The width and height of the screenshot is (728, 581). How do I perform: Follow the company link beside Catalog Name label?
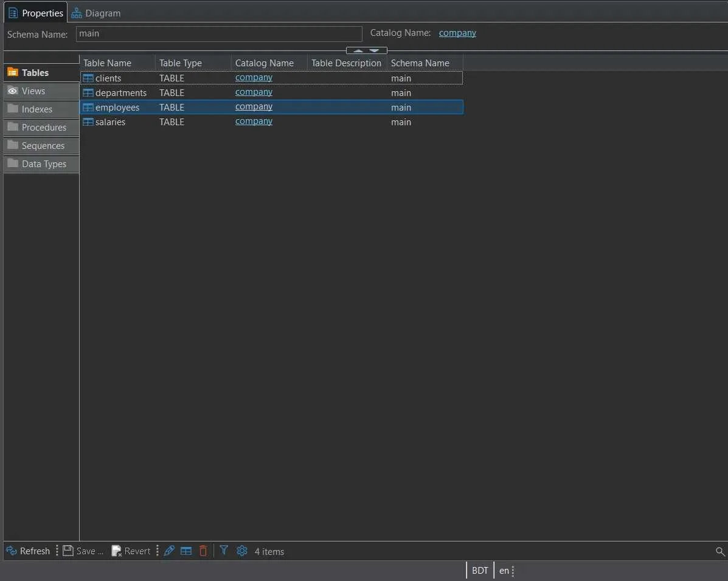(x=457, y=33)
